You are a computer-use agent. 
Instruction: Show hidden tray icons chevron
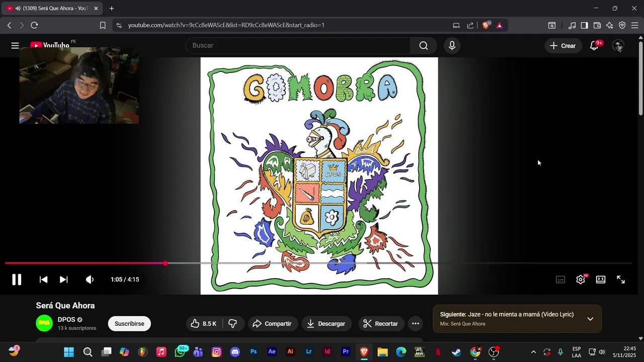coord(533,352)
